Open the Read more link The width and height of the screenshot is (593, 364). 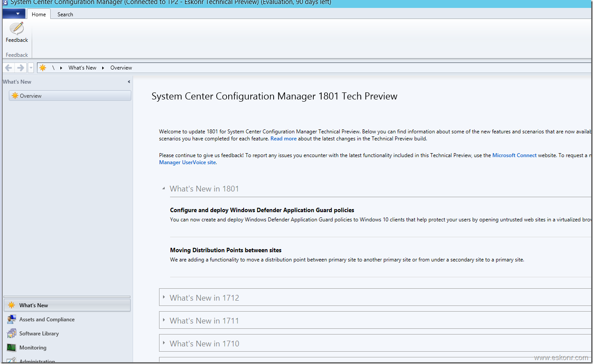(283, 139)
